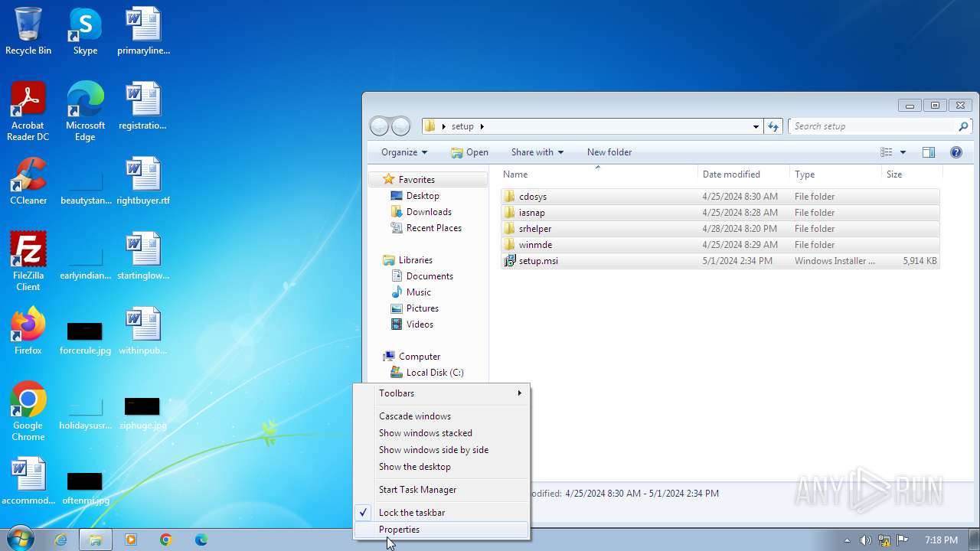Viewport: 980px width, 551px height.
Task: Launch Microsoft Edge desktop shortcut
Action: [85, 112]
